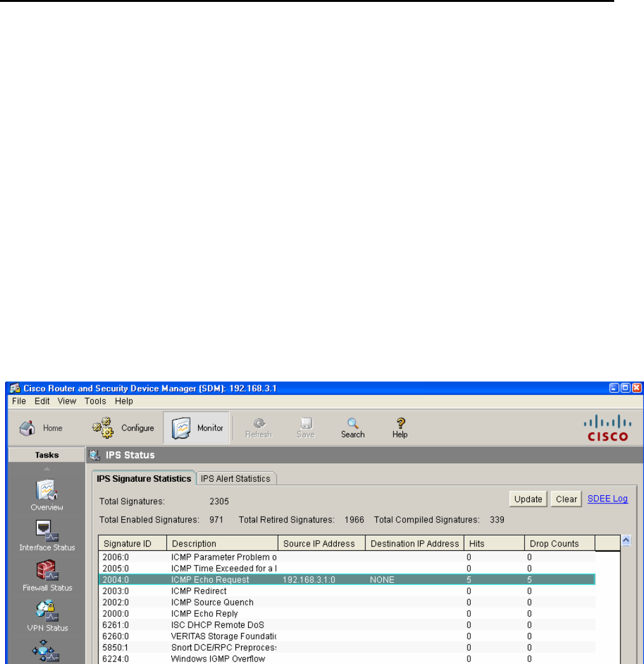Click Total Compiled Signatures value 339
The height and width of the screenshot is (664, 644).
497,520
